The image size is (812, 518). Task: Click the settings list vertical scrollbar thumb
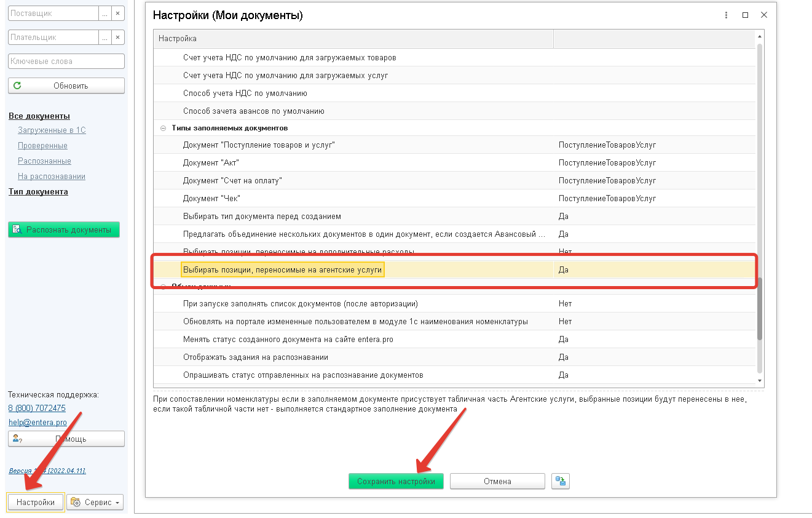[760, 308]
